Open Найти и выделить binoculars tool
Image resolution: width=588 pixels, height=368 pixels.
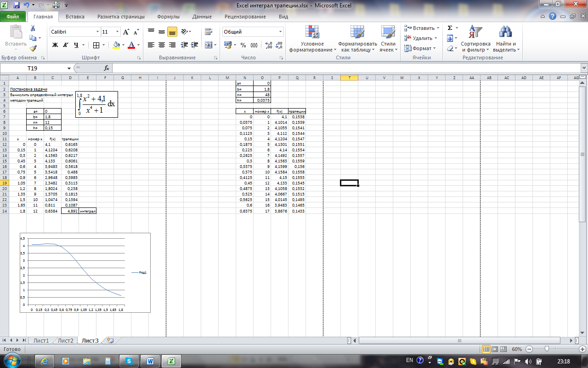[x=506, y=39]
